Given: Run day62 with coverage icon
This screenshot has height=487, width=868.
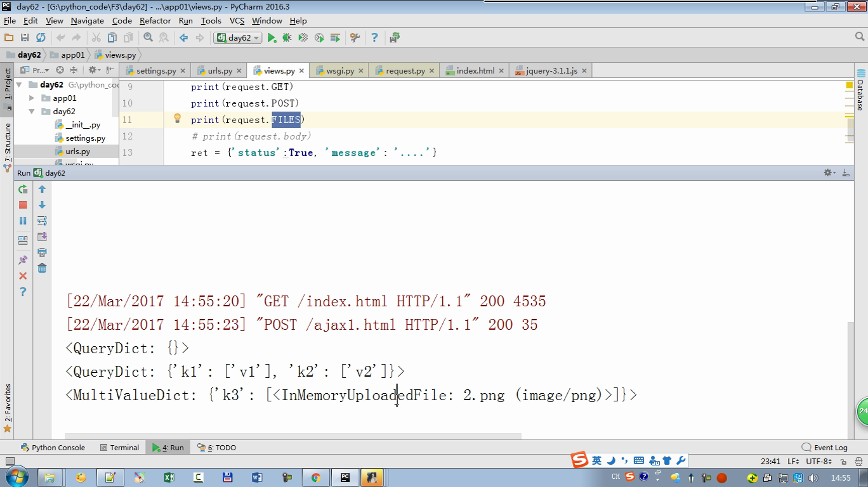Looking at the screenshot, I should [303, 38].
